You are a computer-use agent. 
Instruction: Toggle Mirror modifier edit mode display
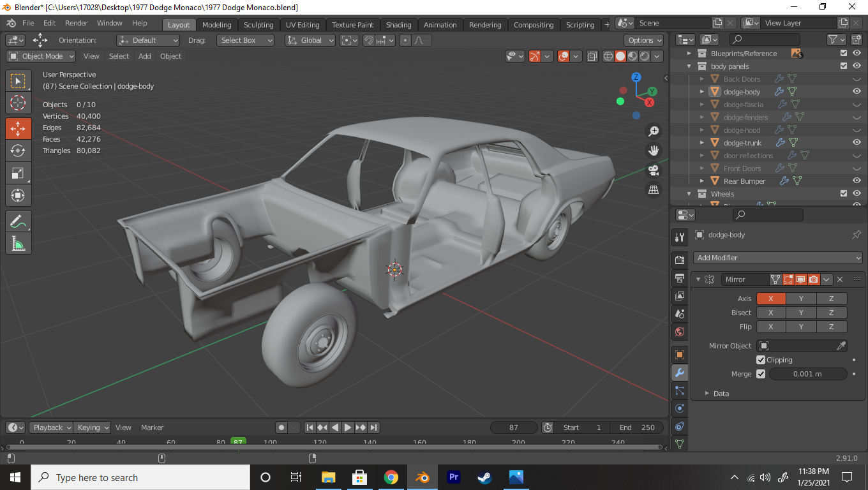[788, 279]
